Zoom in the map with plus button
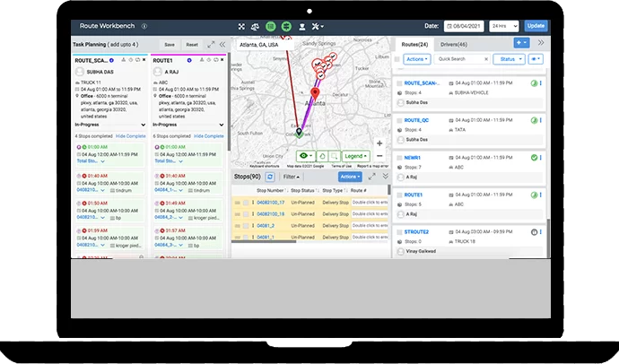Viewport: 619px width, 364px height. click(x=379, y=143)
